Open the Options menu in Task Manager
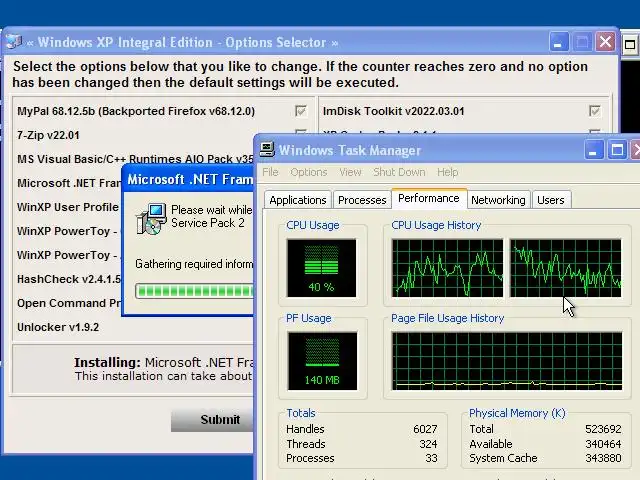The image size is (640, 480). (309, 172)
